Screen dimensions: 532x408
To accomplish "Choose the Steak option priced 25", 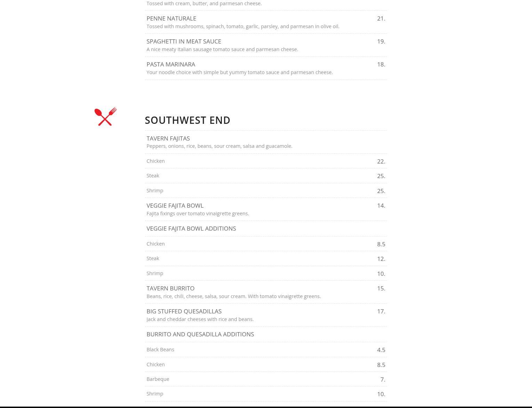I will 153,176.
